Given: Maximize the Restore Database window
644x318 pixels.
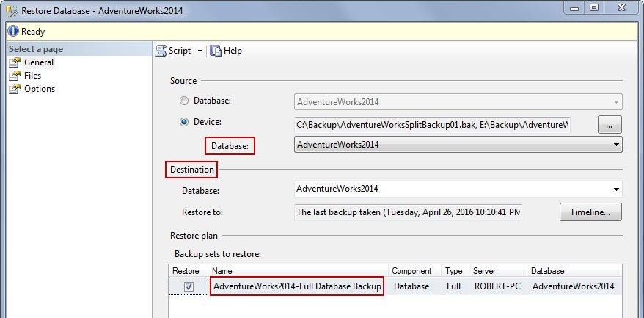Looking at the screenshot, I should pos(594,9).
